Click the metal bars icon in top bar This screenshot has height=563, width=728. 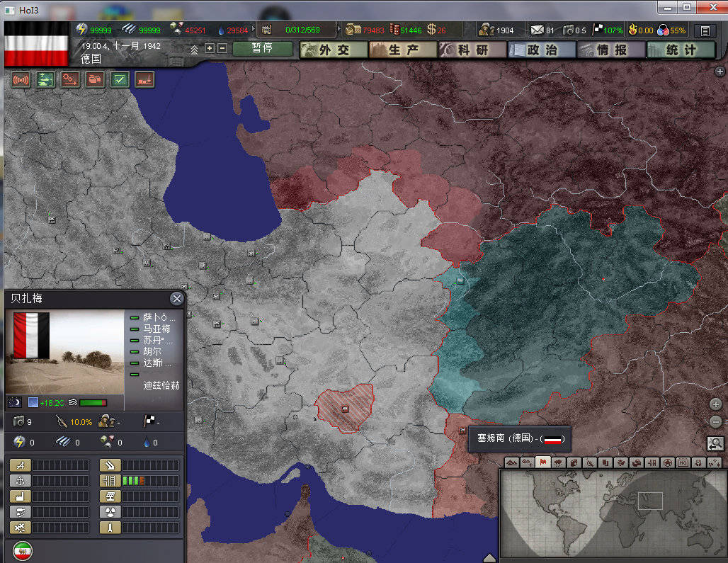(x=129, y=29)
